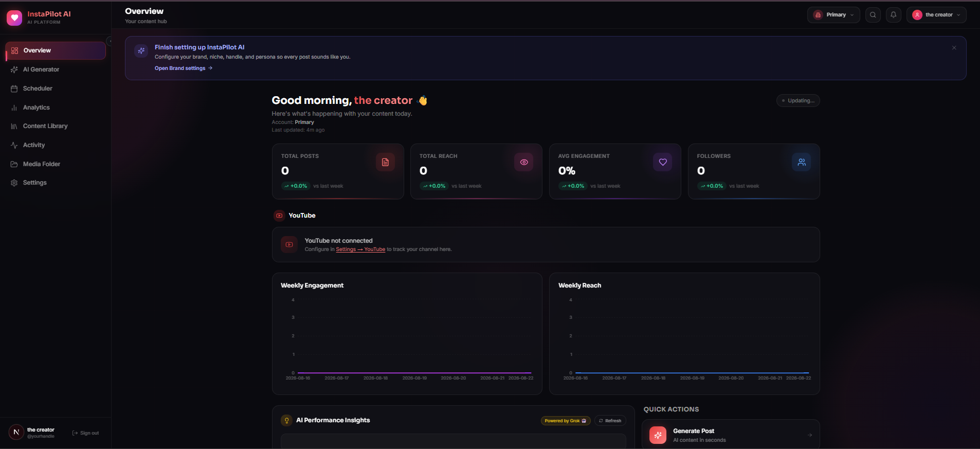
Task: Click the AI Performance Insights lightbulb icon
Action: click(286, 420)
